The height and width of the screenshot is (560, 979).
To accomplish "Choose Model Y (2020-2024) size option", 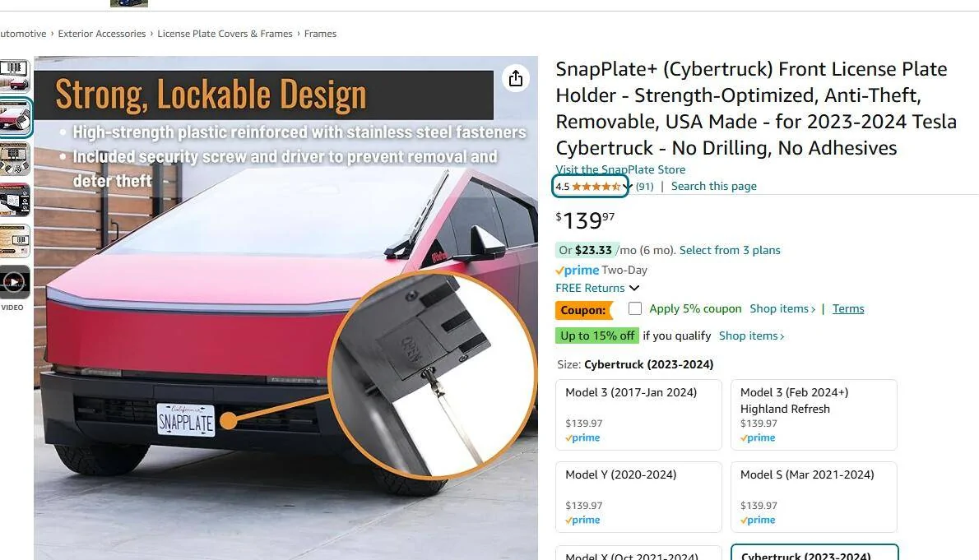I will coord(638,497).
